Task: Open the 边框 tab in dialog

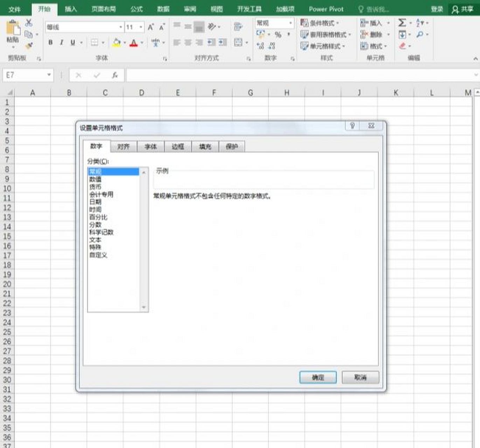Action: pyautogui.click(x=178, y=147)
